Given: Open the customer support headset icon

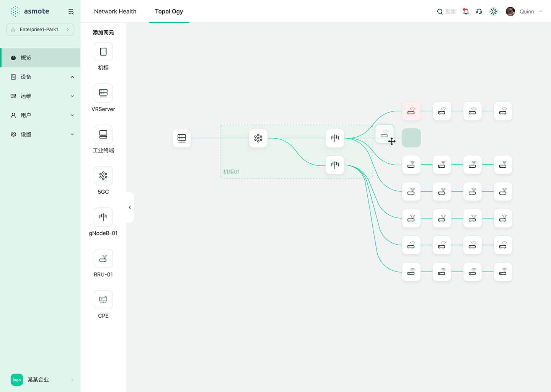Looking at the screenshot, I should [479, 11].
